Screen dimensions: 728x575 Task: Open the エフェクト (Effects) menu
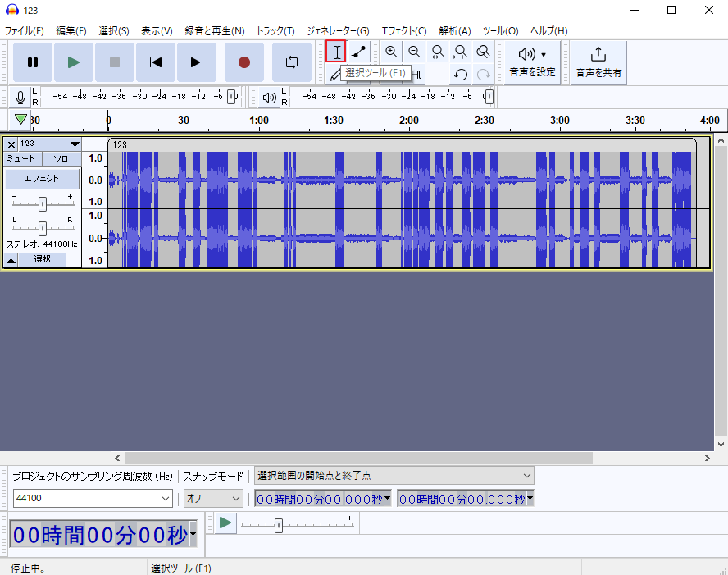(x=403, y=30)
